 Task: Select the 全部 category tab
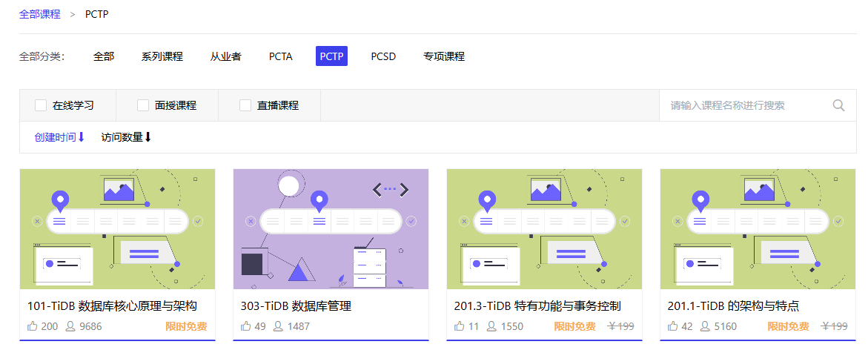pos(104,56)
